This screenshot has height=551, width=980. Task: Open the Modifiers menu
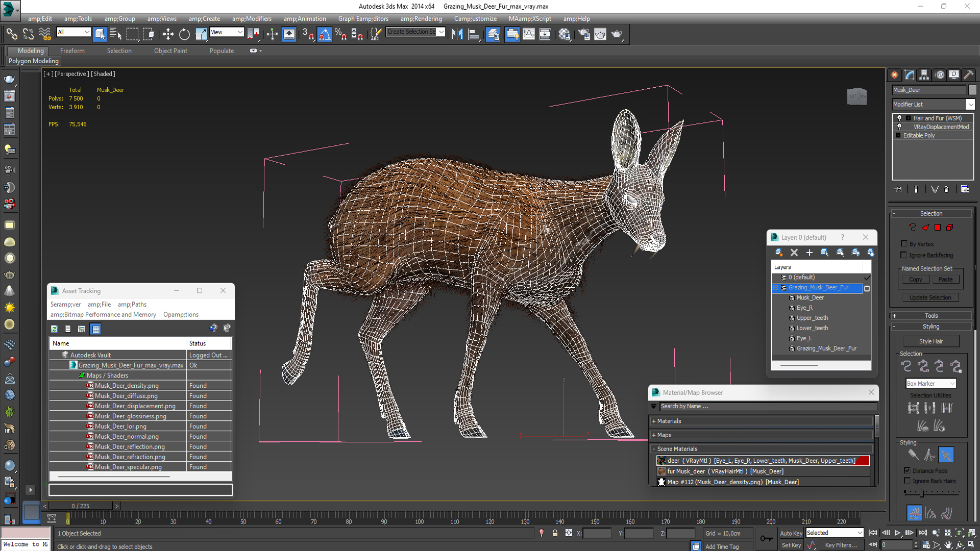252,19
